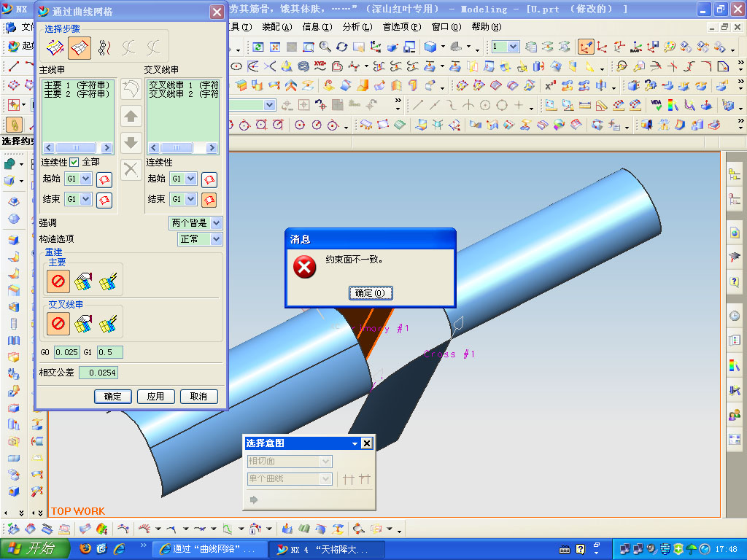Click the Rotate view toolbar icon

tap(341, 47)
